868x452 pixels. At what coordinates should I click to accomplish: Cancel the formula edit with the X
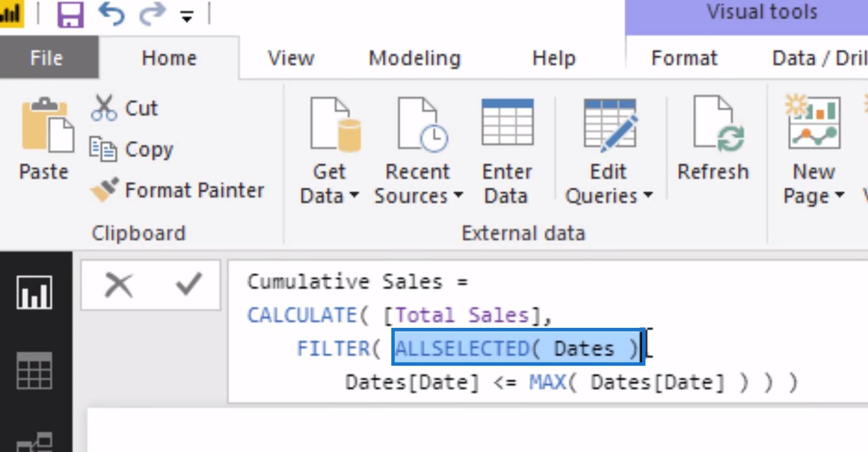[x=119, y=285]
